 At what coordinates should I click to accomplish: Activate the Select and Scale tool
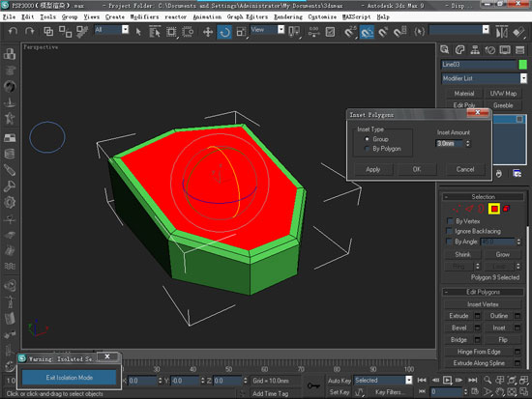[241, 32]
